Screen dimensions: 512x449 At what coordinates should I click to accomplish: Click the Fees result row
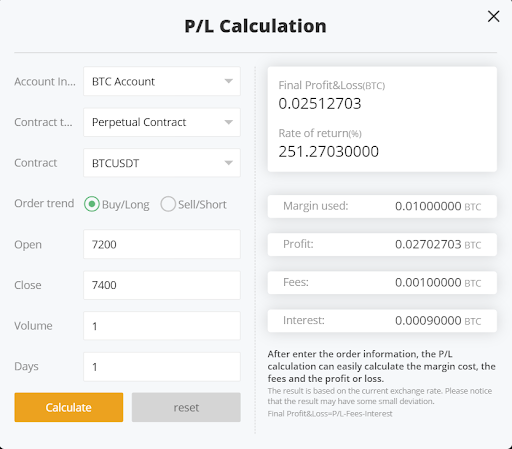tap(382, 283)
